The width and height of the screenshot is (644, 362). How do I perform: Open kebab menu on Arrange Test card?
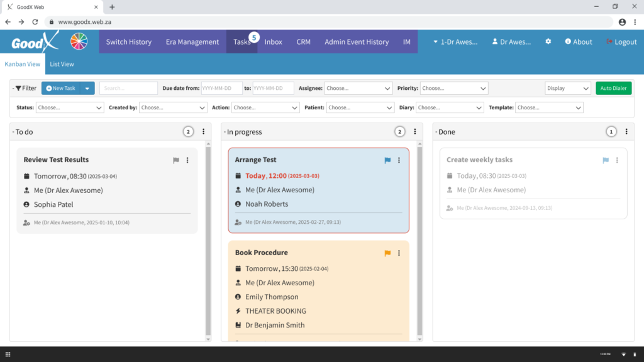point(399,160)
